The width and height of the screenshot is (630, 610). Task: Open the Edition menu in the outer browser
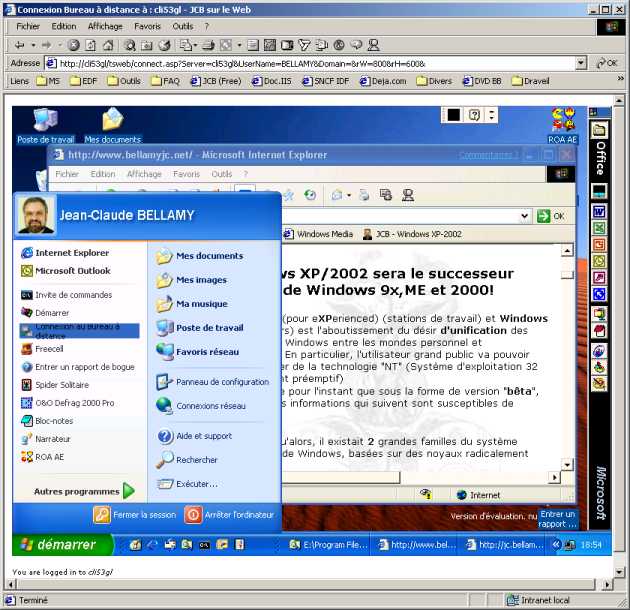click(63, 27)
